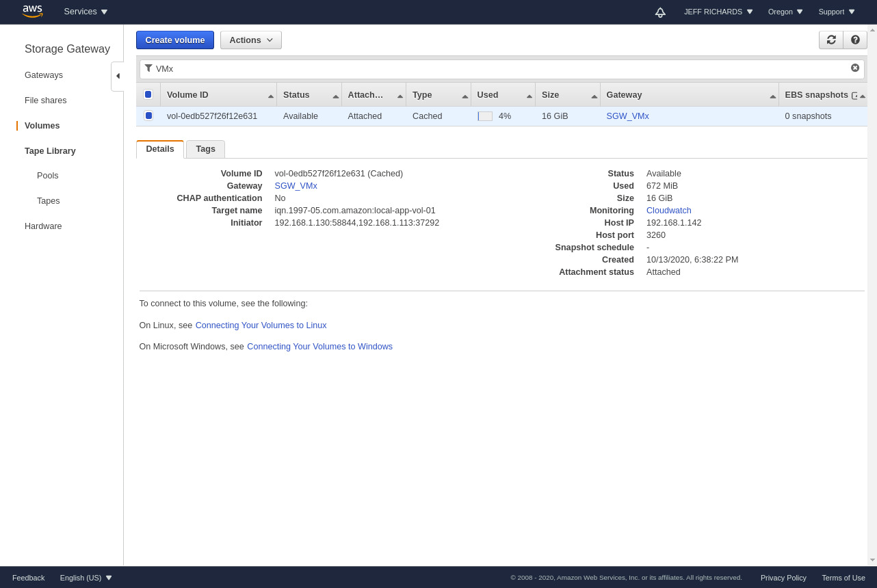Screen dimensions: 877x588
Task: Switch to the Tags tab
Action: [205, 148]
